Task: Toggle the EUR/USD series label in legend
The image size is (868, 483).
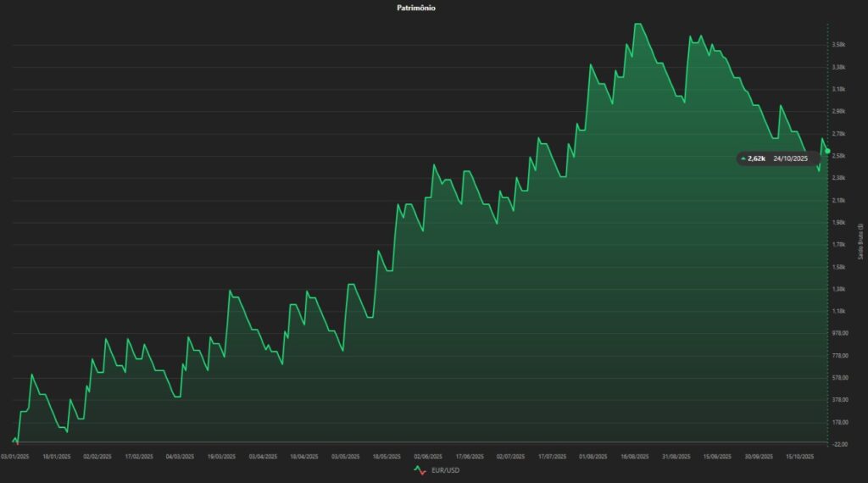Action: [444, 469]
